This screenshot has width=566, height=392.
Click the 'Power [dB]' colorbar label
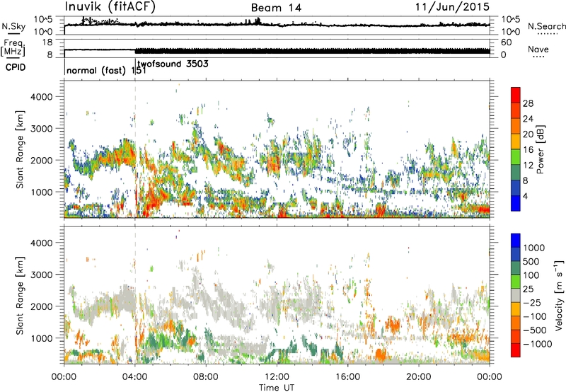tap(540, 149)
